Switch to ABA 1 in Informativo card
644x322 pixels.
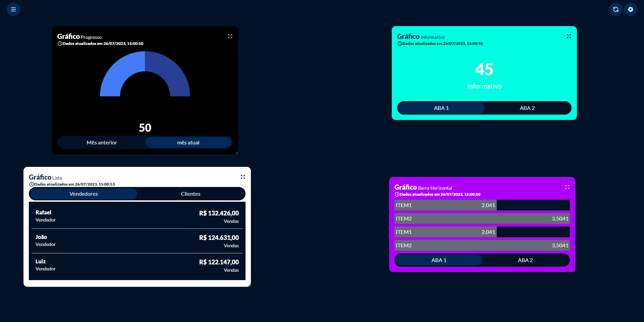coord(441,108)
